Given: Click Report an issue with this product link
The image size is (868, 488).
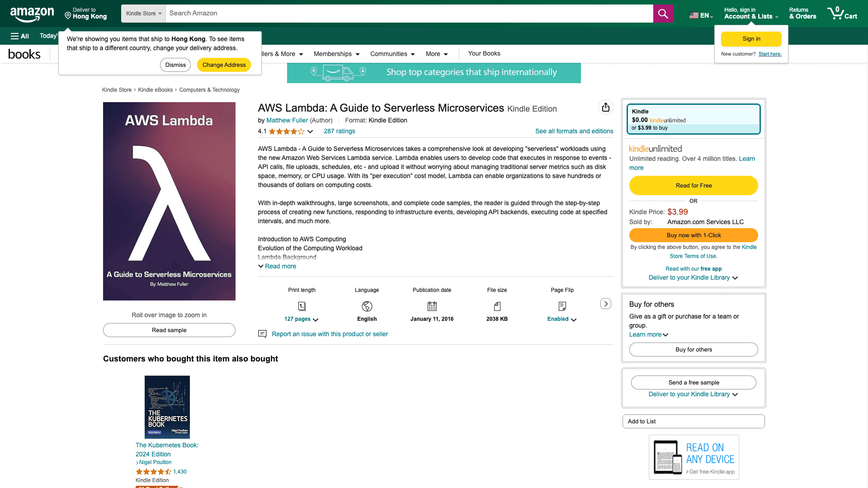Looking at the screenshot, I should [x=330, y=334].
